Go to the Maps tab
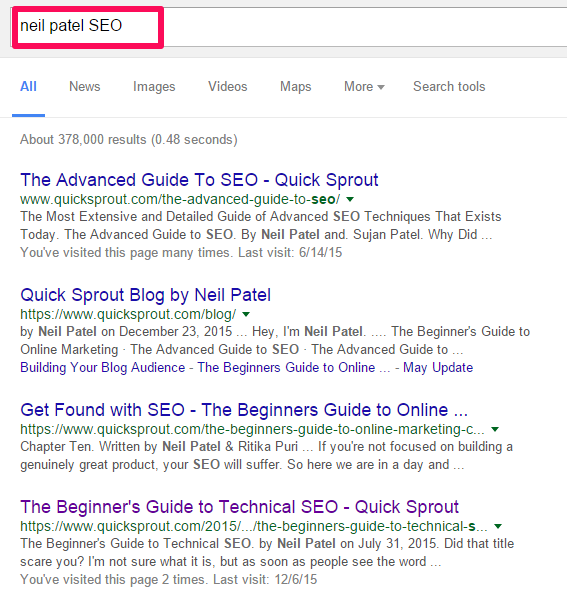This screenshot has height=605, width=567. [x=295, y=86]
